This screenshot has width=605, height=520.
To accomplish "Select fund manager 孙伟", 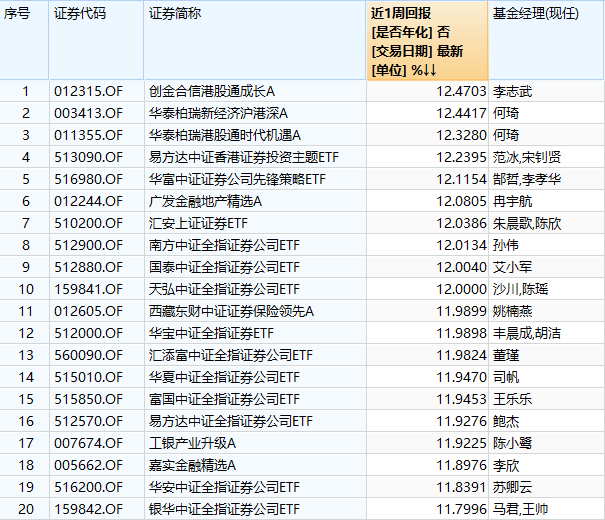I will 508,245.
